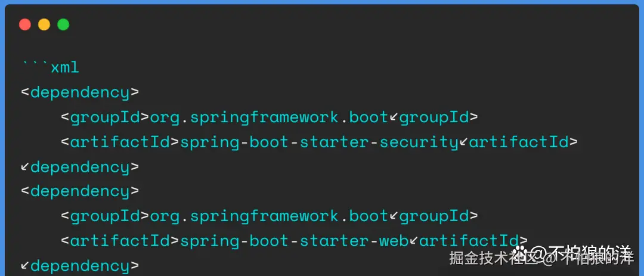
Task: Click the red close dot
Action: 25,24
